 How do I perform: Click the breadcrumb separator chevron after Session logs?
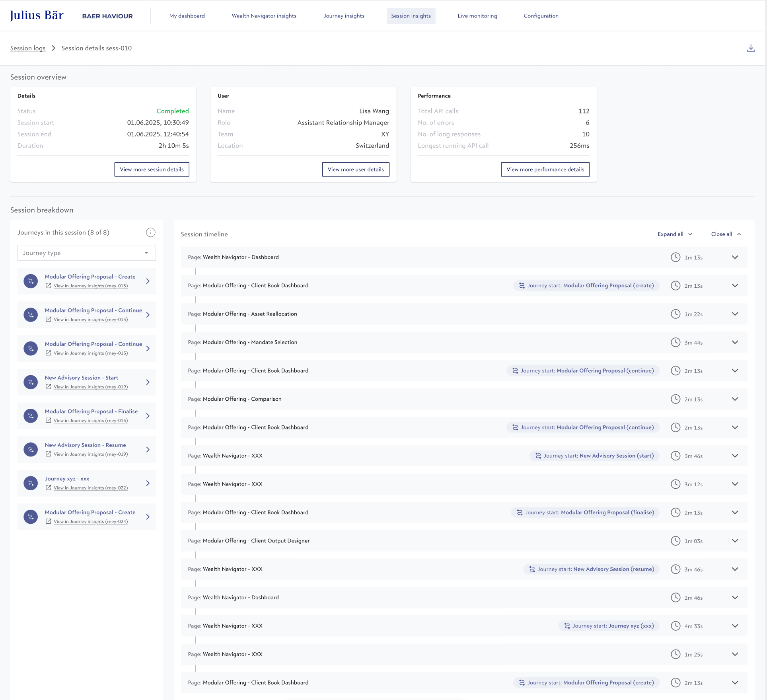pyautogui.click(x=53, y=48)
